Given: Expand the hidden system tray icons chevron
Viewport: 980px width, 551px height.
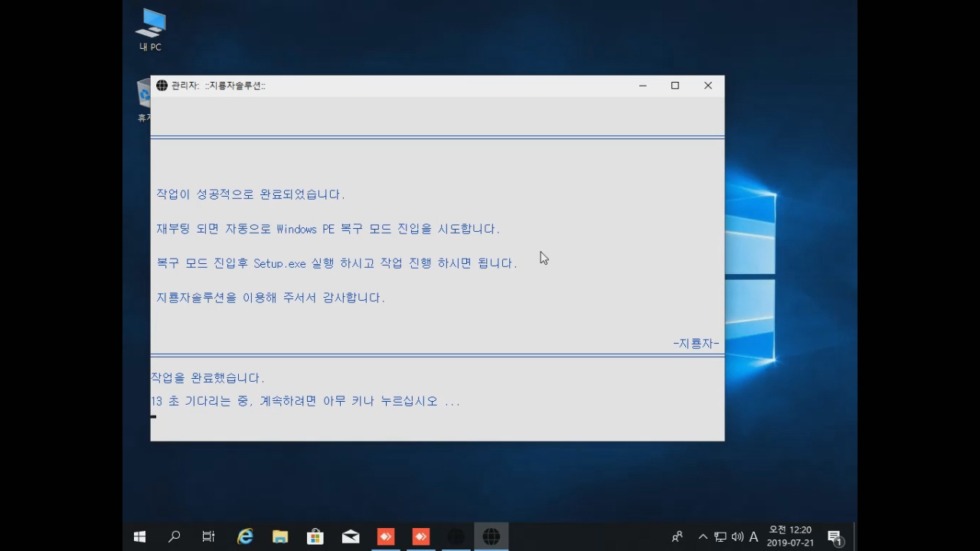Looking at the screenshot, I should 703,537.
